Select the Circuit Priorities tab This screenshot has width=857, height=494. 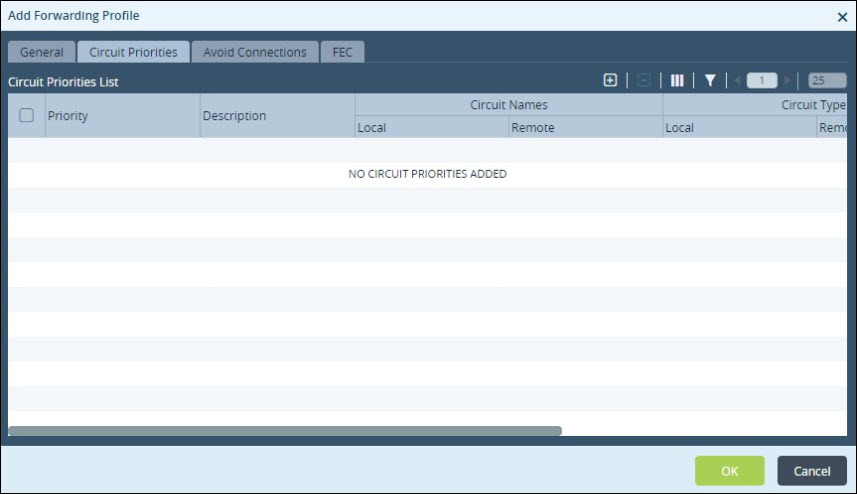(x=133, y=52)
